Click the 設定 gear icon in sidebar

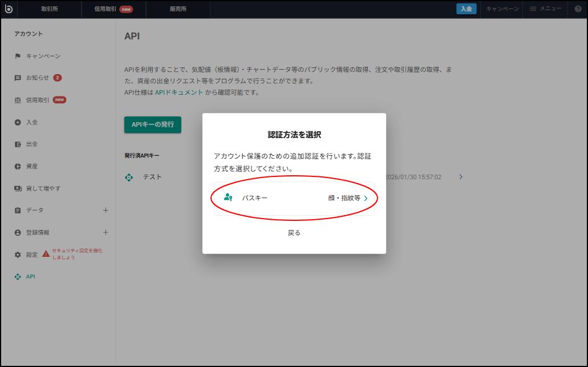[18, 255]
